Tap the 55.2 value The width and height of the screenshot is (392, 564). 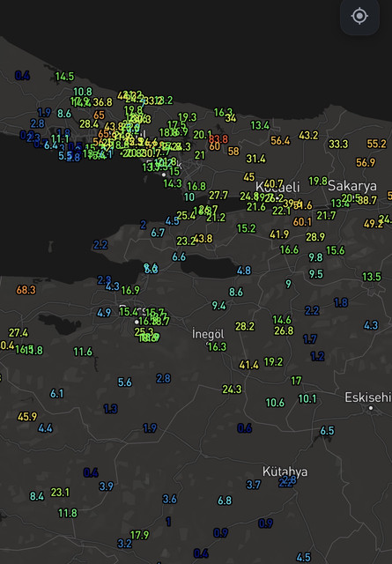pyautogui.click(x=376, y=144)
